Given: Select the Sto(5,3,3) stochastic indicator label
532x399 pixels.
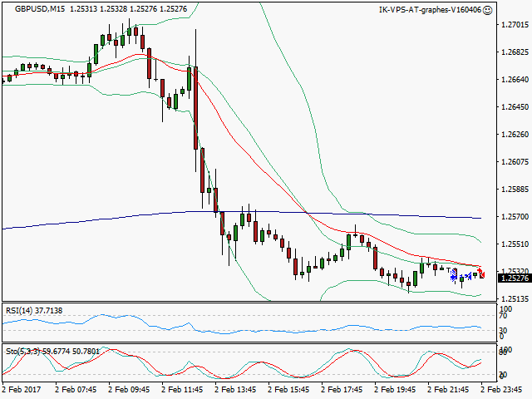Looking at the screenshot, I should click(50, 351).
